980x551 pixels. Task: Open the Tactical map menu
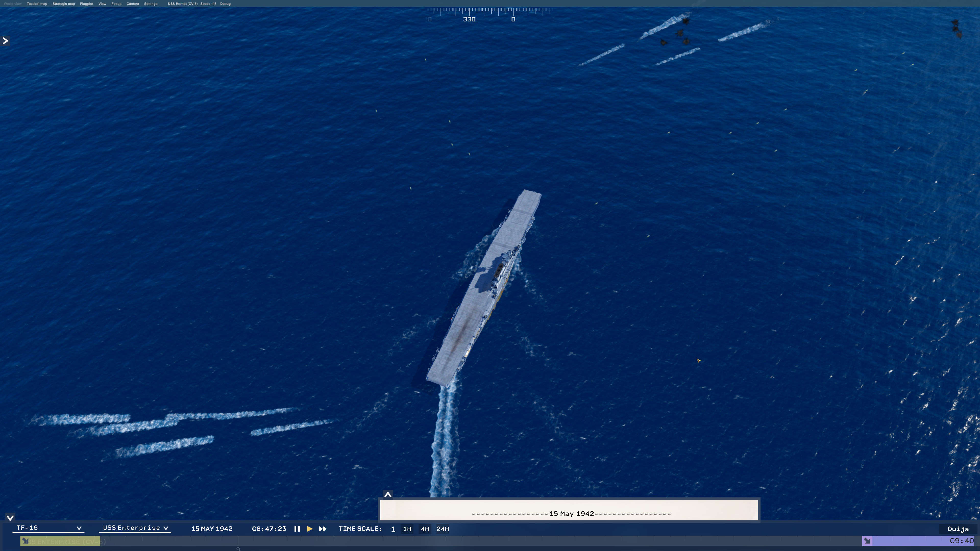click(x=37, y=4)
